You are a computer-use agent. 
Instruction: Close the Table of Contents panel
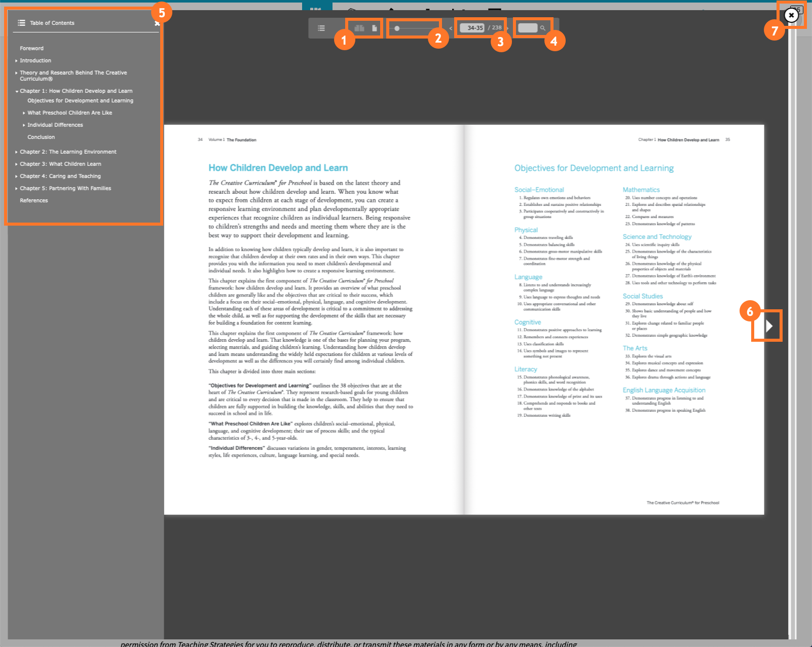pyautogui.click(x=157, y=23)
